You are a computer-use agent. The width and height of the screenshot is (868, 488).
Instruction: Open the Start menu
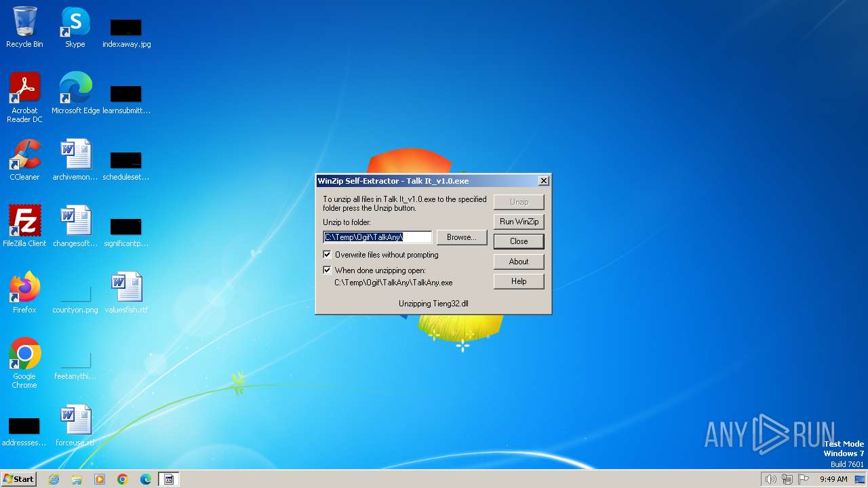pos(18,479)
